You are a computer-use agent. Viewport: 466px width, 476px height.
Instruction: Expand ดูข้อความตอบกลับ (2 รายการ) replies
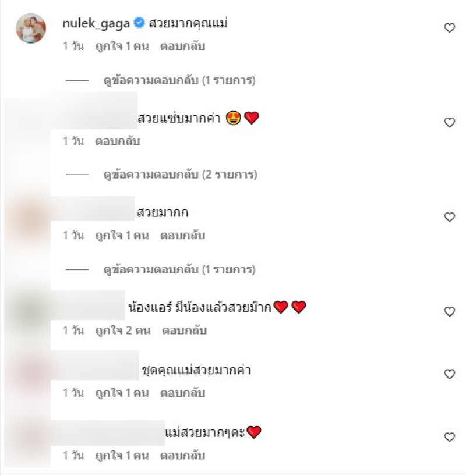pyautogui.click(x=180, y=175)
